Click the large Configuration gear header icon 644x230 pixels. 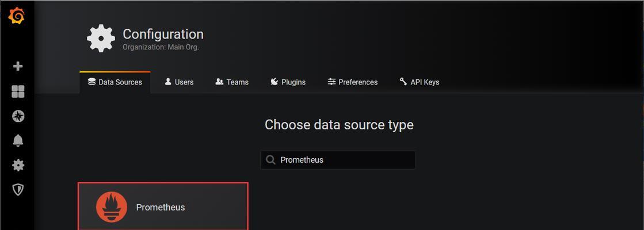pyautogui.click(x=101, y=39)
